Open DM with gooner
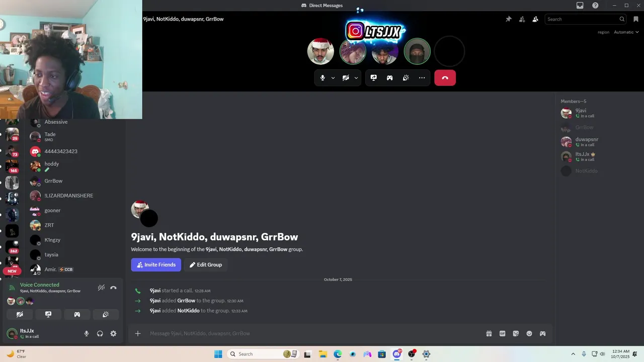 coord(75,210)
